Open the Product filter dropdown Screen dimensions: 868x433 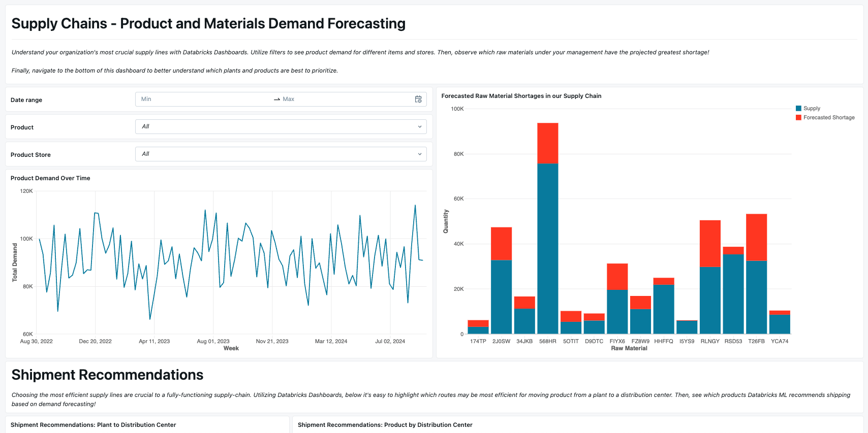281,126
